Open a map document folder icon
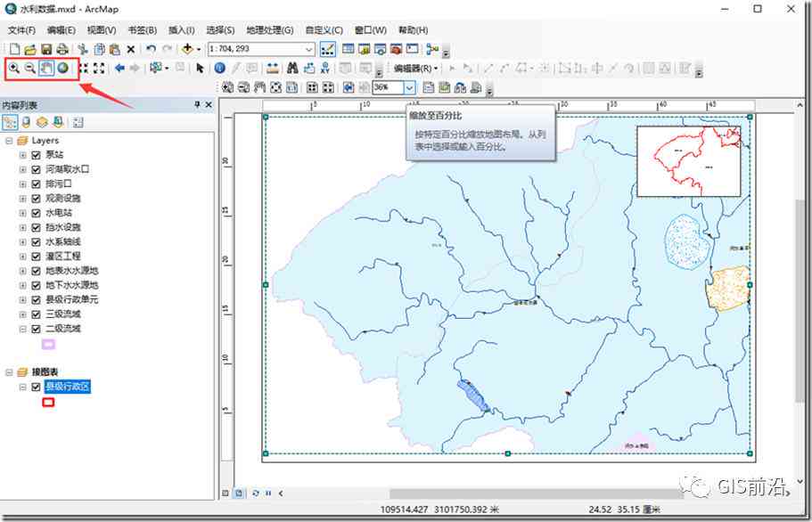 tap(30, 49)
